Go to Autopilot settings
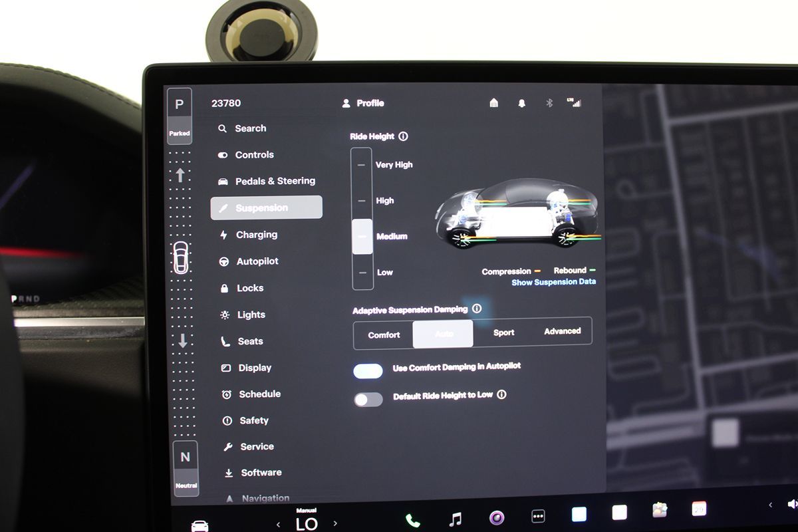The image size is (798, 532). coord(257,261)
